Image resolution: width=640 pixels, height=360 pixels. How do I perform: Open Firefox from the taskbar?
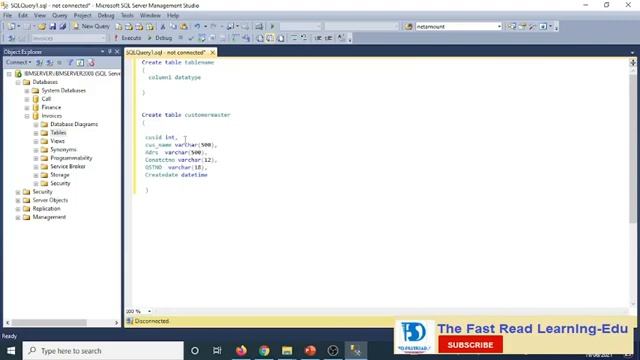tap(241, 351)
